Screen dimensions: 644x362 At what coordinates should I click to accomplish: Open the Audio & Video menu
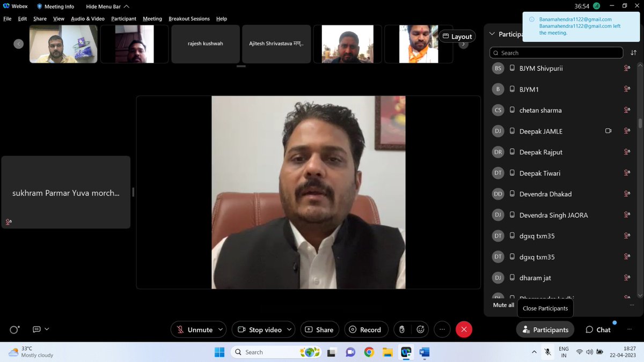[x=87, y=19]
